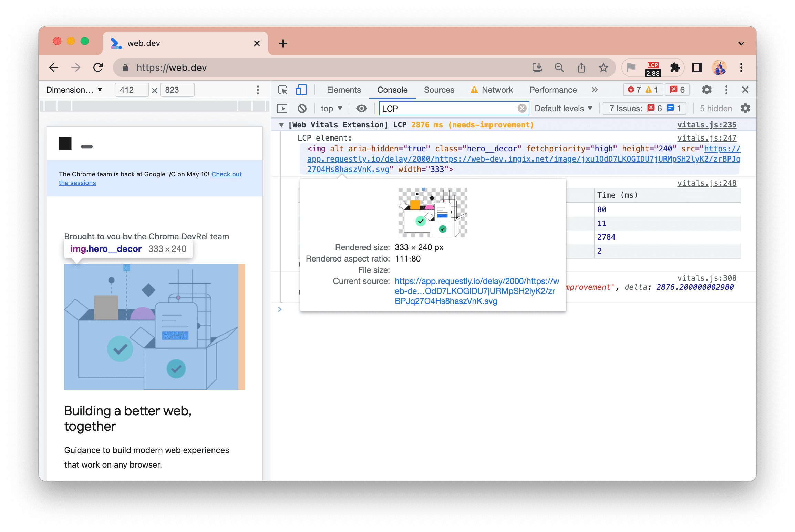
Task: Toggle the device emulation toolbar
Action: click(301, 90)
